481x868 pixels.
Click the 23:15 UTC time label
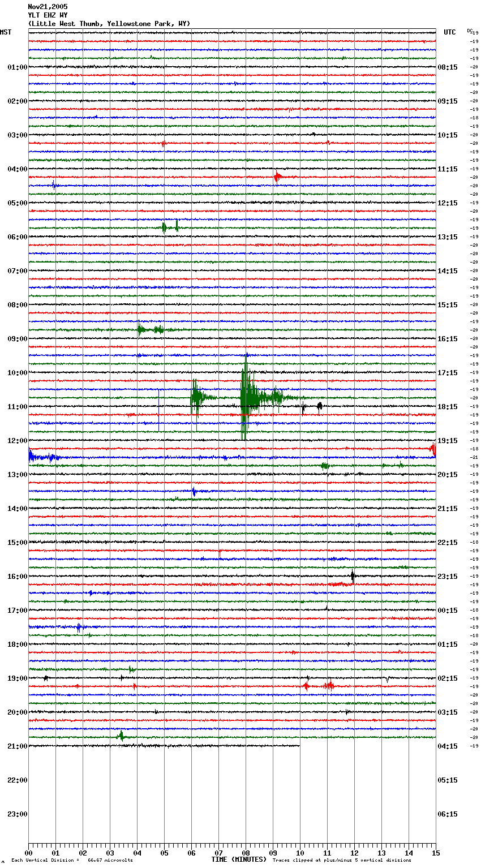point(448,577)
